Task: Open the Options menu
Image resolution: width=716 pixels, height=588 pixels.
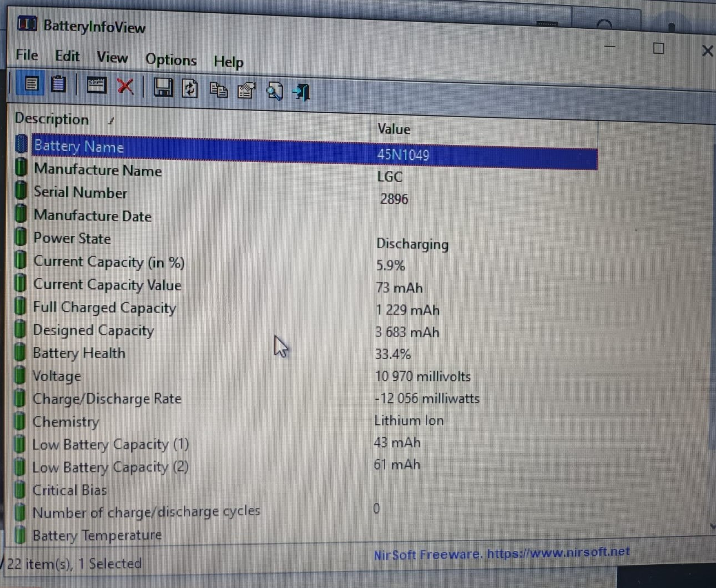Action: [x=170, y=59]
